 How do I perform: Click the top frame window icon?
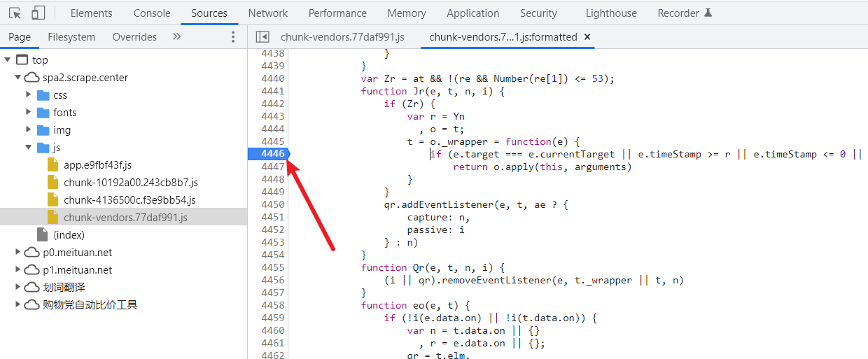22,60
